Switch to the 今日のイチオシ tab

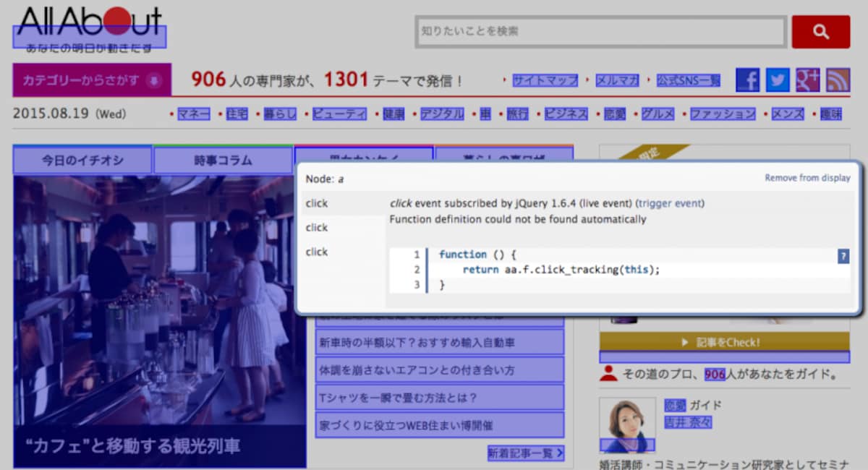82,161
